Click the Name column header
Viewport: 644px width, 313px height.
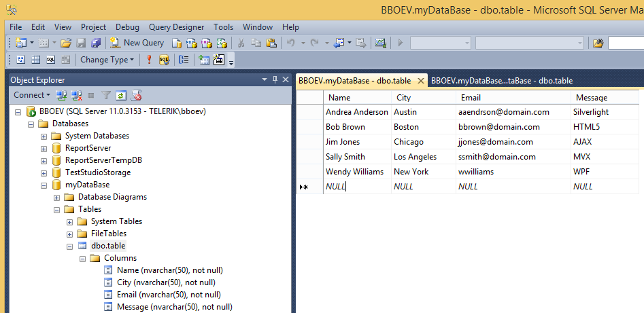(x=357, y=98)
